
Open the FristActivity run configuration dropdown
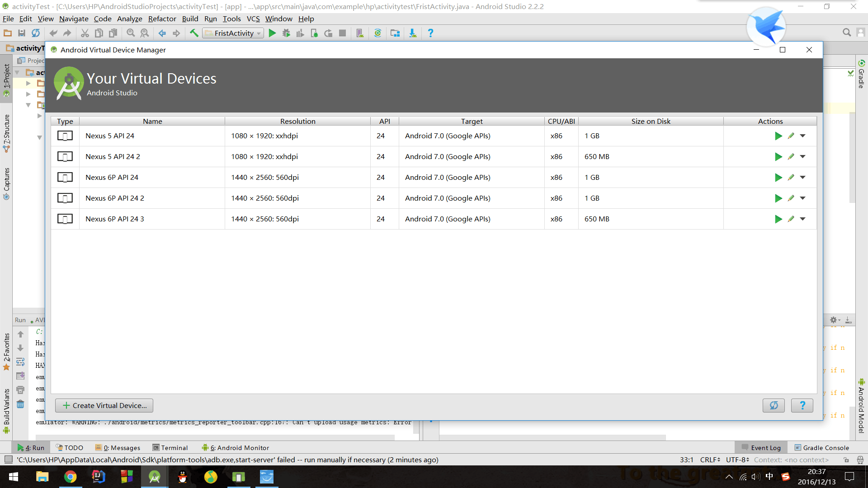pyautogui.click(x=233, y=33)
